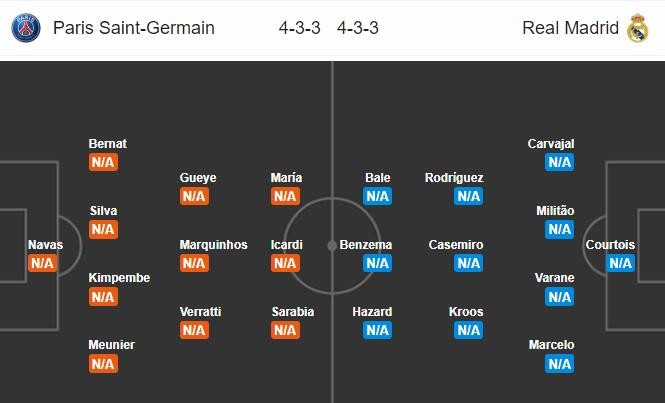Screen dimensions: 665x403
Task: Click the Paris Saint-Germain club crest
Action: tap(26, 28)
